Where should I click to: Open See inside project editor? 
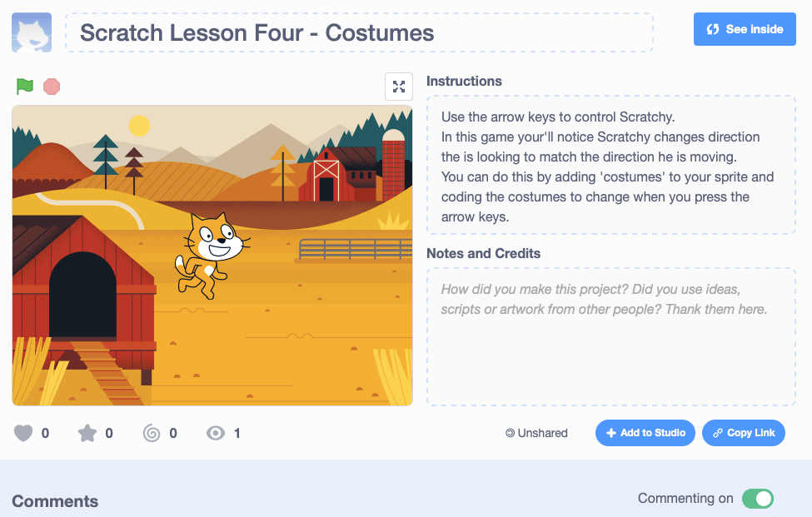point(745,29)
